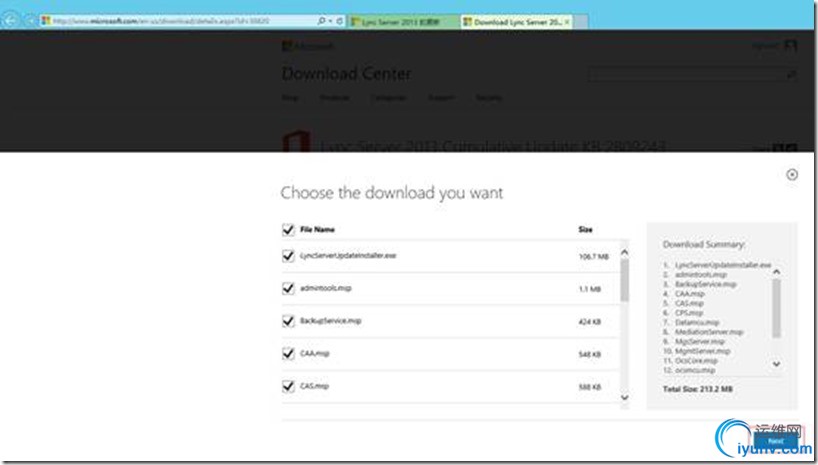Viewport: 818px width, 465px height.
Task: Click the browser Forward arrow button
Action: coord(30,21)
